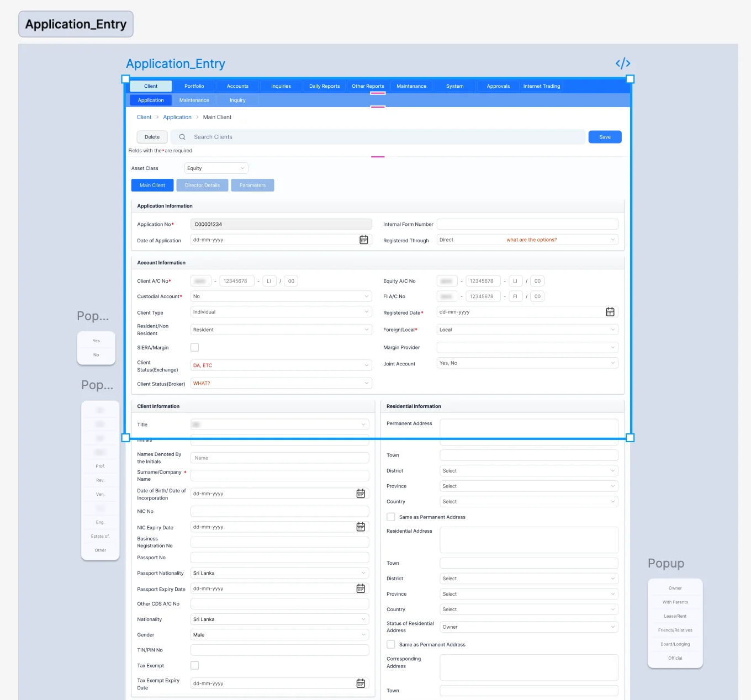This screenshot has width=751, height=700.
Task: Tick the SIERA/Margin checkbox
Action: pyautogui.click(x=194, y=347)
